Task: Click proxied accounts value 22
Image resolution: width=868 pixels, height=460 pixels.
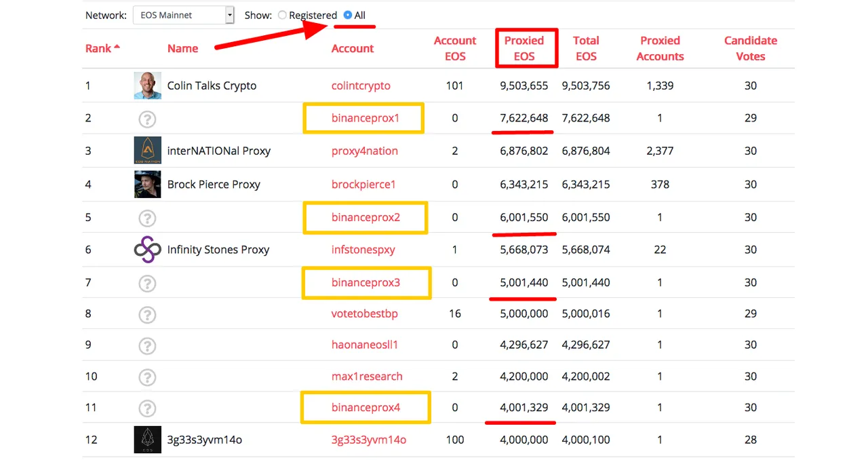Action: point(660,250)
